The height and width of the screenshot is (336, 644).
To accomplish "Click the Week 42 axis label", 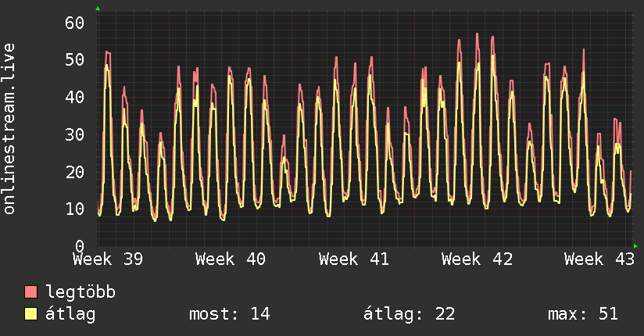I will pos(477,259).
